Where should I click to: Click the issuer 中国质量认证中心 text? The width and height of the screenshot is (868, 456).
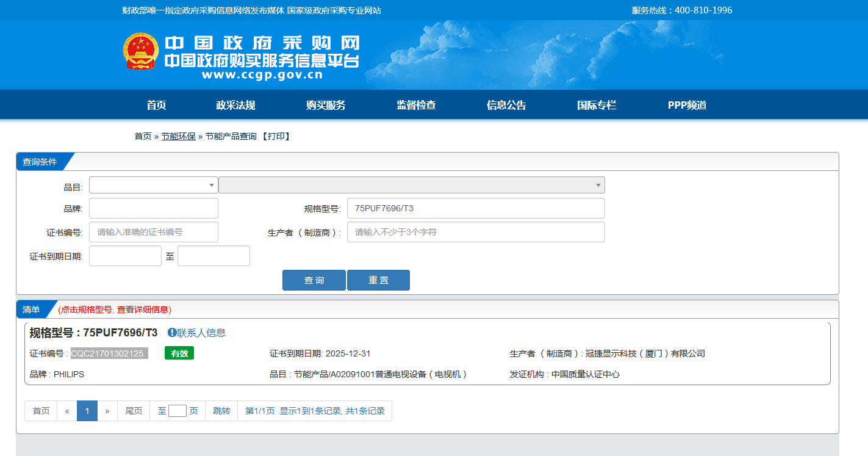coord(586,374)
